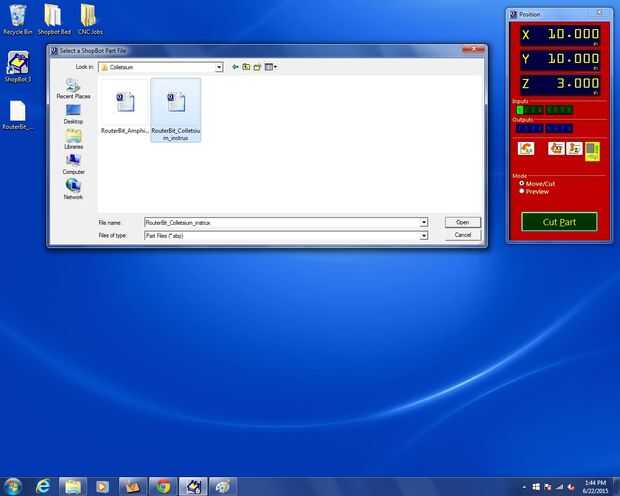620x496 pixels.
Task: Click the second icon button in Position panel
Action: tap(556, 149)
